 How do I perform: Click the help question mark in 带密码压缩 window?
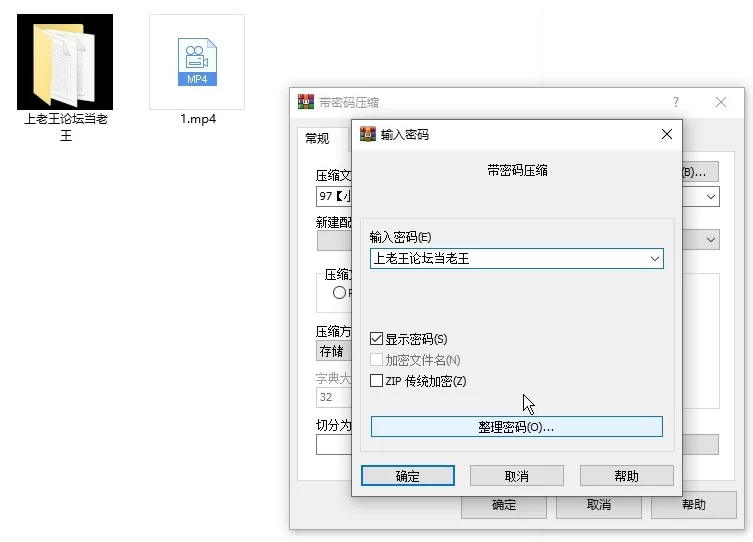click(x=676, y=102)
